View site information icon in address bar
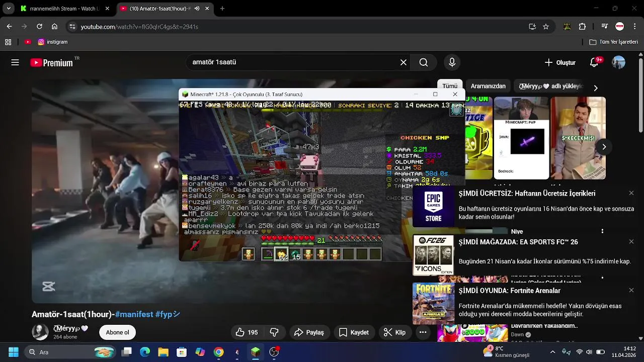This screenshot has width=644, height=362. pos(72,27)
